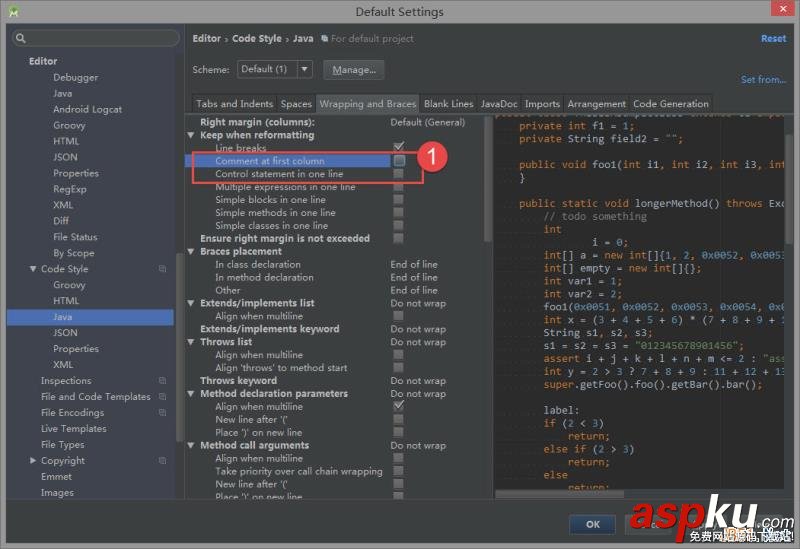Toggle Comment at first column checkbox
The height and width of the screenshot is (549, 800).
[x=399, y=160]
